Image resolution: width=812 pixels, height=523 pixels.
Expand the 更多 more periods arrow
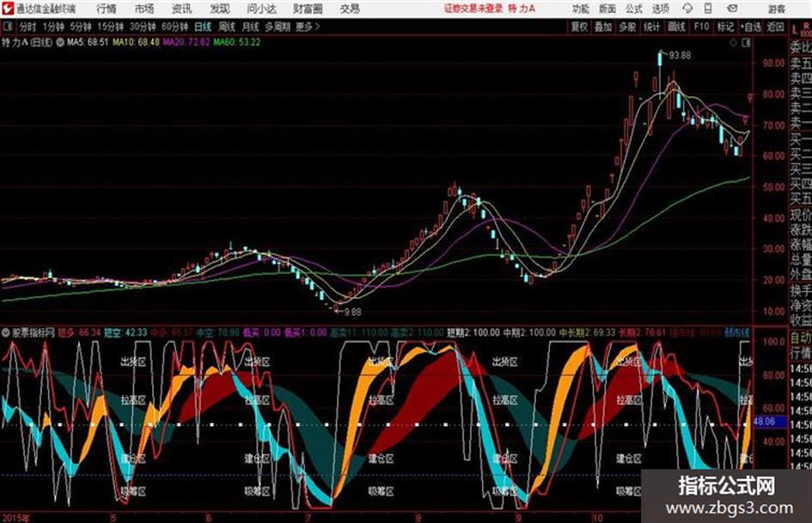[x=308, y=27]
